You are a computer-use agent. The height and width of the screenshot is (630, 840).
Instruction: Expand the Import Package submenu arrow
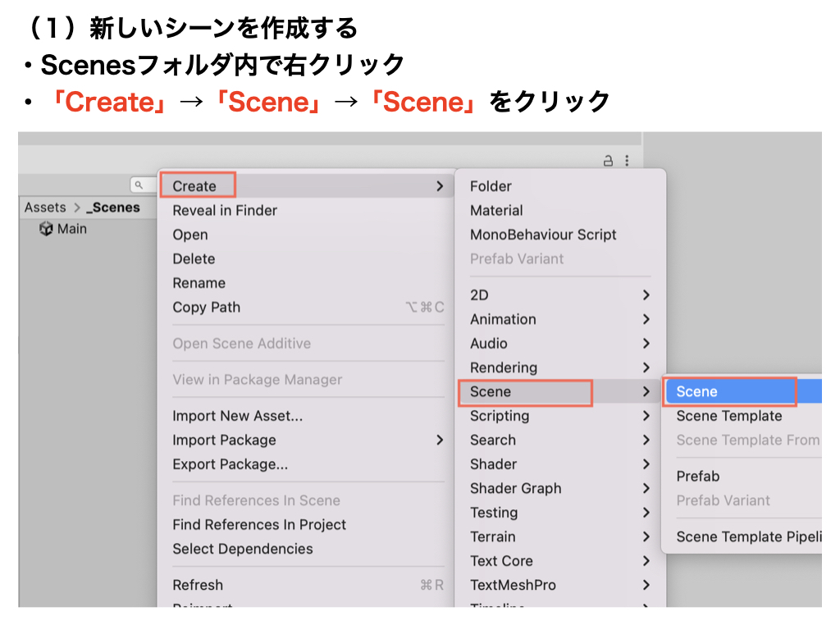coord(440,440)
